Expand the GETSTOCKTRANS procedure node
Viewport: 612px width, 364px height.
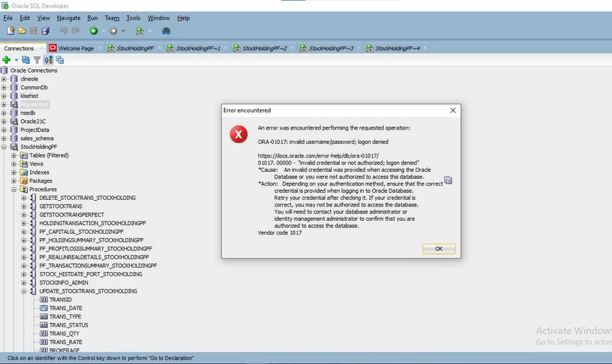[x=24, y=206]
